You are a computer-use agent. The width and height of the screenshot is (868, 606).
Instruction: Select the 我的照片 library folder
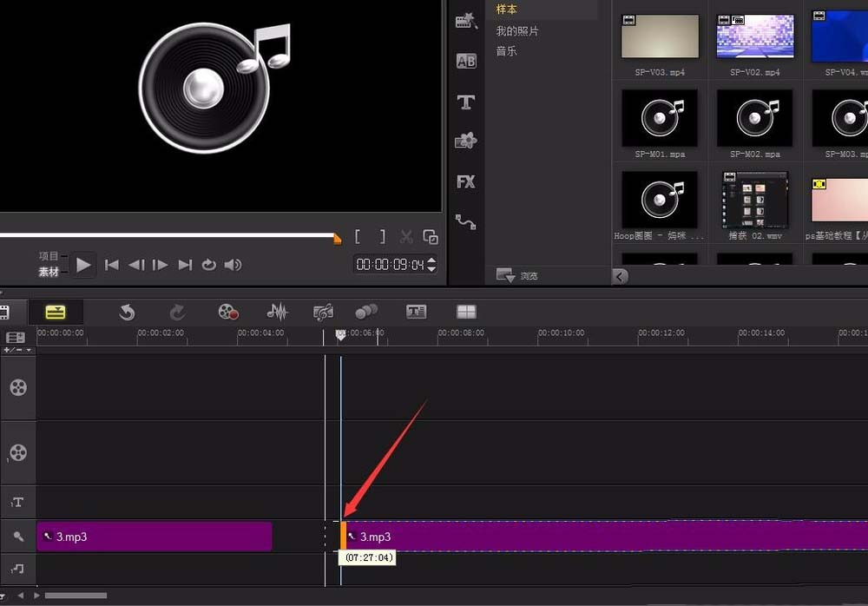(517, 31)
